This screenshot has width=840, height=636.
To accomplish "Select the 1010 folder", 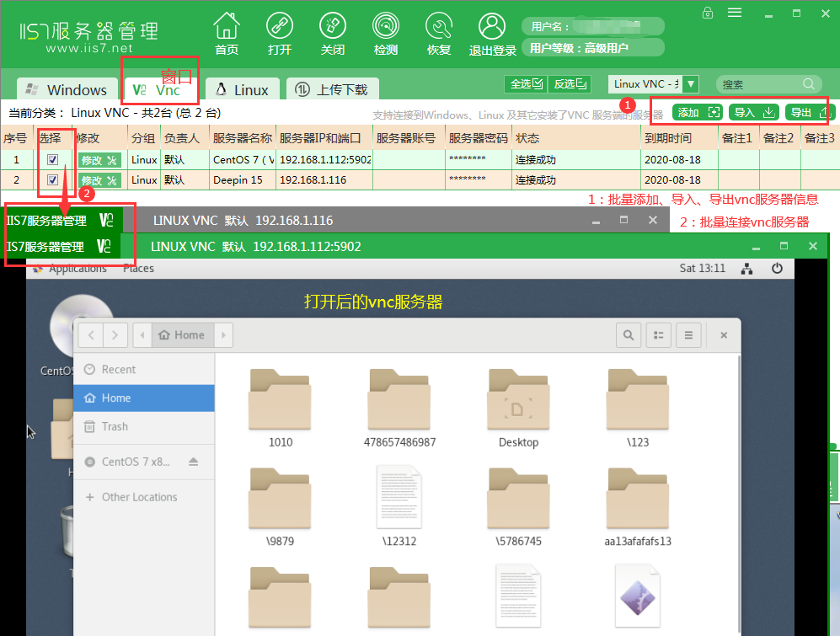I will [280, 409].
